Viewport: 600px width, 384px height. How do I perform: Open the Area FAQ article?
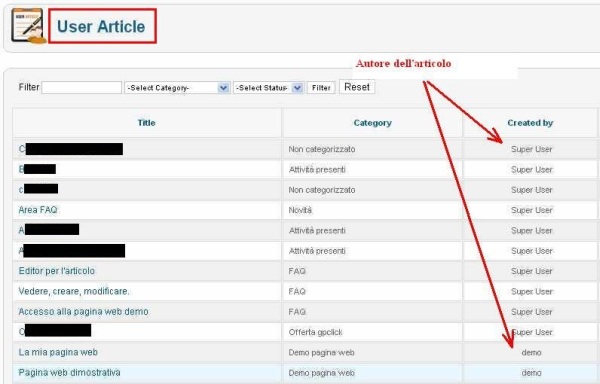[38, 210]
